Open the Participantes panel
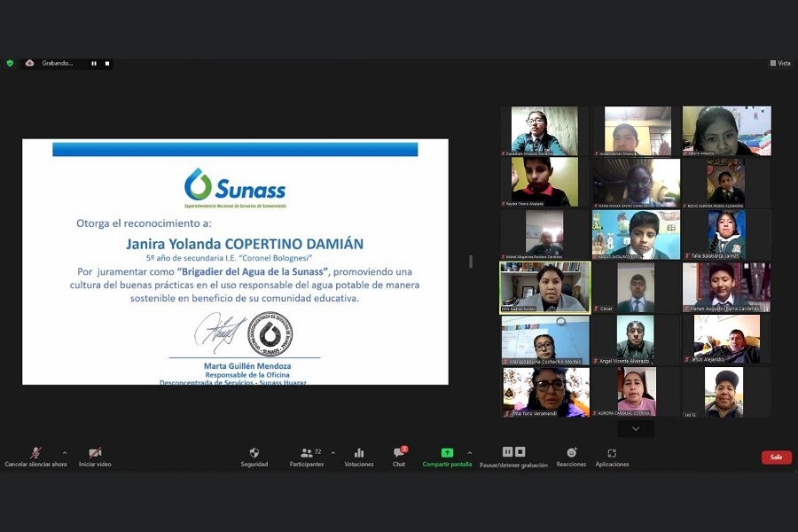798x532 pixels. click(307, 457)
